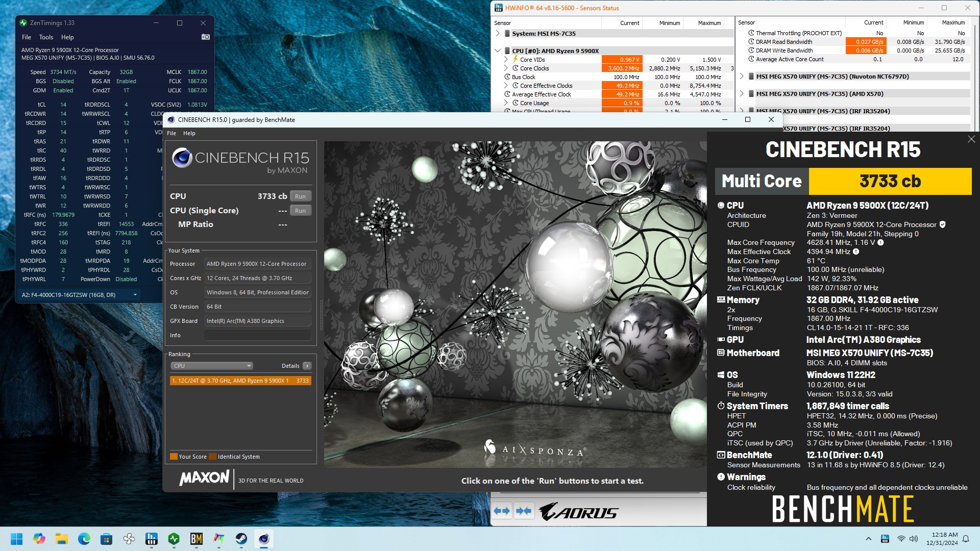
Task: Expand Core VIDs sensor row
Action: tap(506, 59)
